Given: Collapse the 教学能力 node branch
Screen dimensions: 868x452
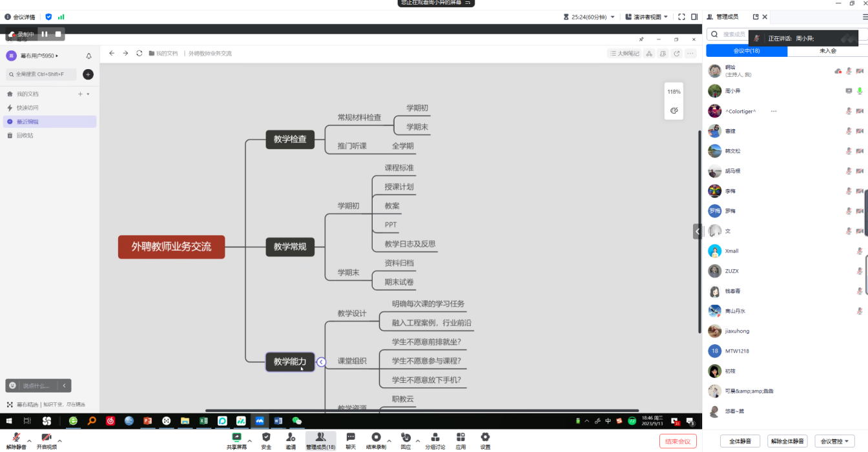Looking at the screenshot, I should 322,362.
